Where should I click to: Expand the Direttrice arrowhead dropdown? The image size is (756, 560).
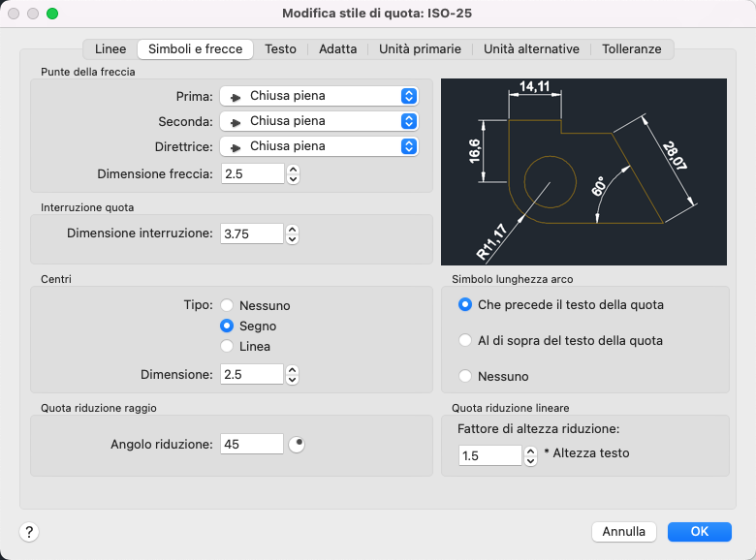pos(319,146)
